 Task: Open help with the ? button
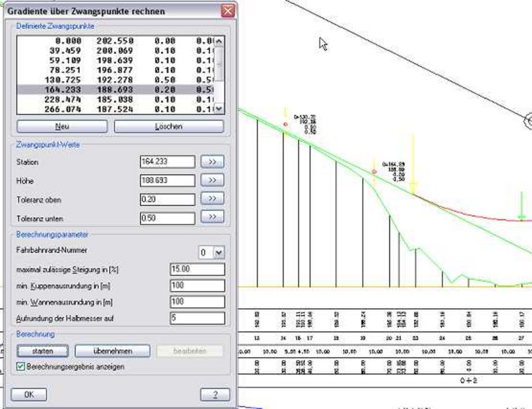(215, 395)
